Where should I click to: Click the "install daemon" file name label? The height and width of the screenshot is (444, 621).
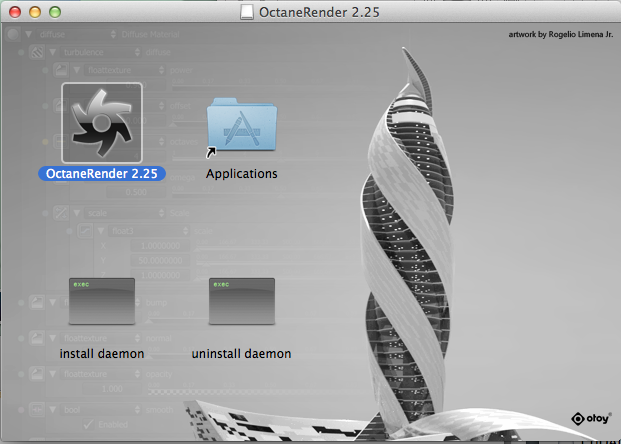102,353
